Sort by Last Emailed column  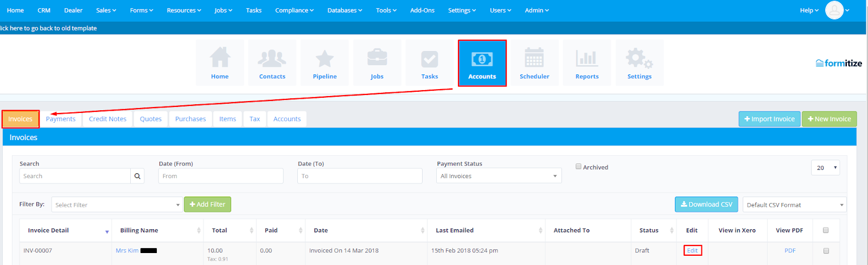(487, 230)
